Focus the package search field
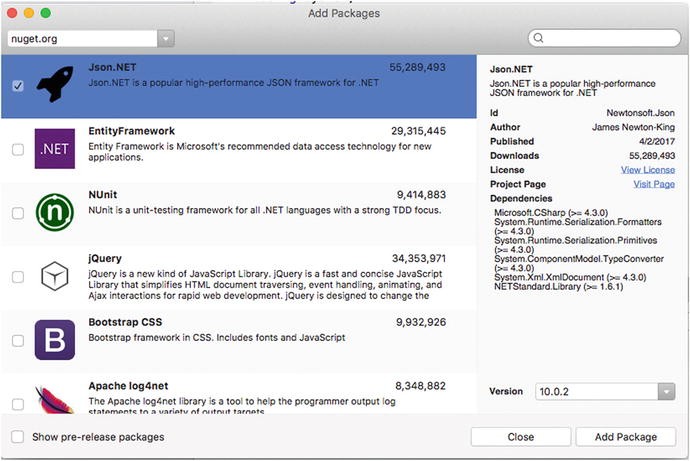690x461 pixels. click(604, 38)
